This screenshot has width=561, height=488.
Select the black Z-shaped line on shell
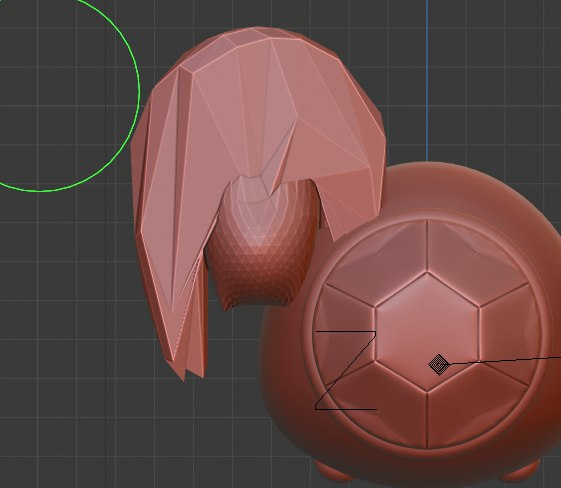coord(346,370)
